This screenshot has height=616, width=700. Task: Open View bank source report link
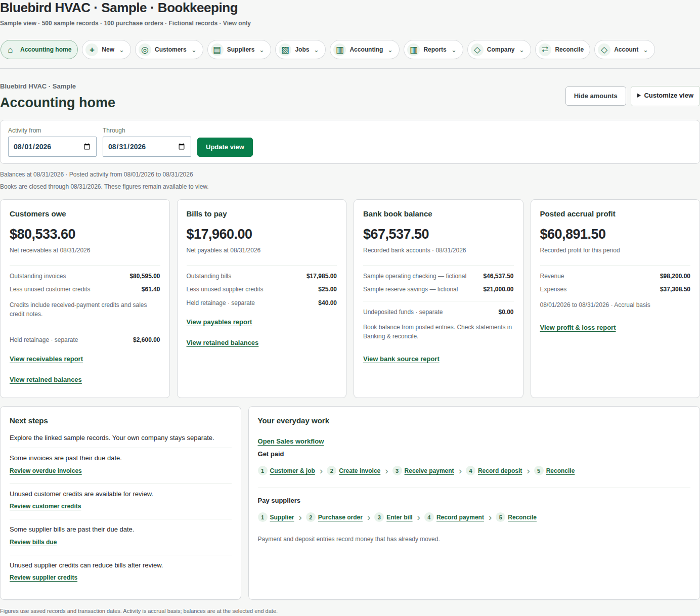(401, 359)
